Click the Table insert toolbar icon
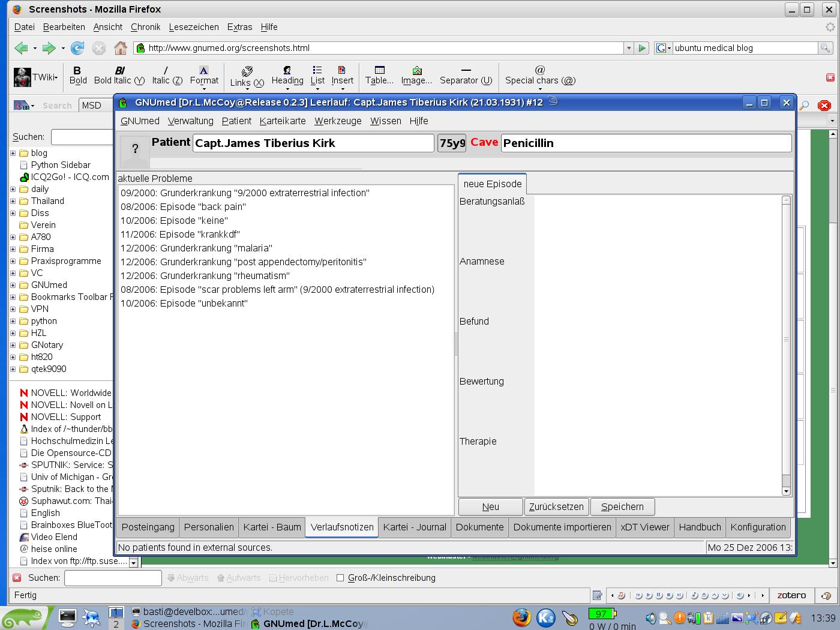Screen dimensions: 840x630 pos(379,70)
